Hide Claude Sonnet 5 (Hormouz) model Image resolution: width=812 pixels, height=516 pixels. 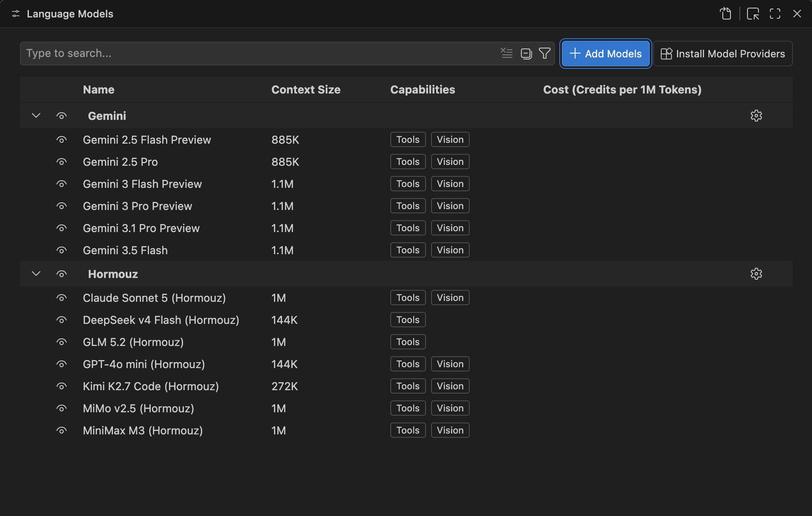point(62,298)
